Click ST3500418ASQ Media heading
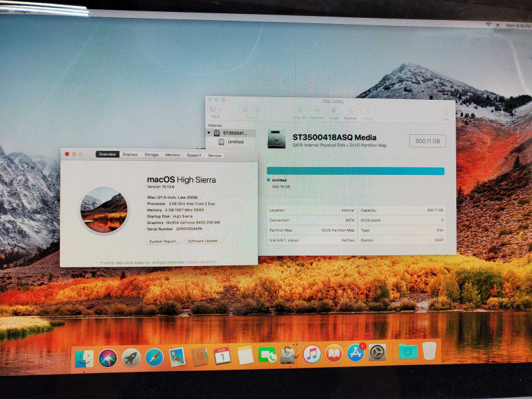Image resolution: width=532 pixels, height=399 pixels. (334, 138)
